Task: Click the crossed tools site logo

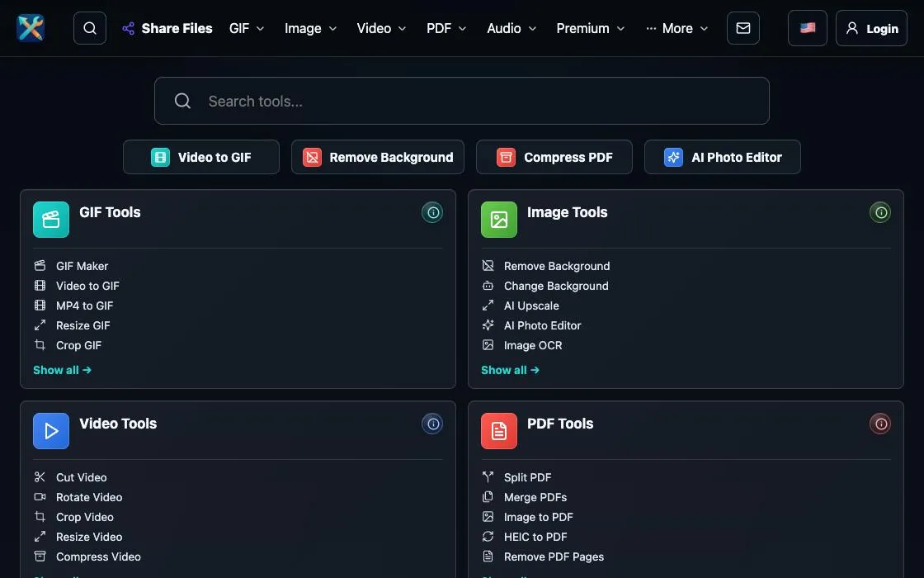Action: pyautogui.click(x=31, y=28)
